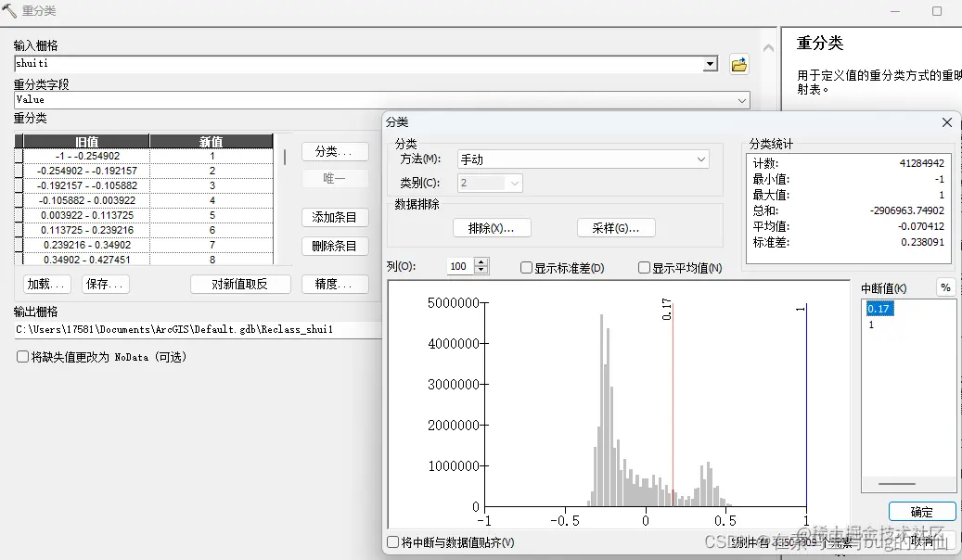Confirm classification with 确定 button
Screen dimensions: 962x560
click(922, 512)
